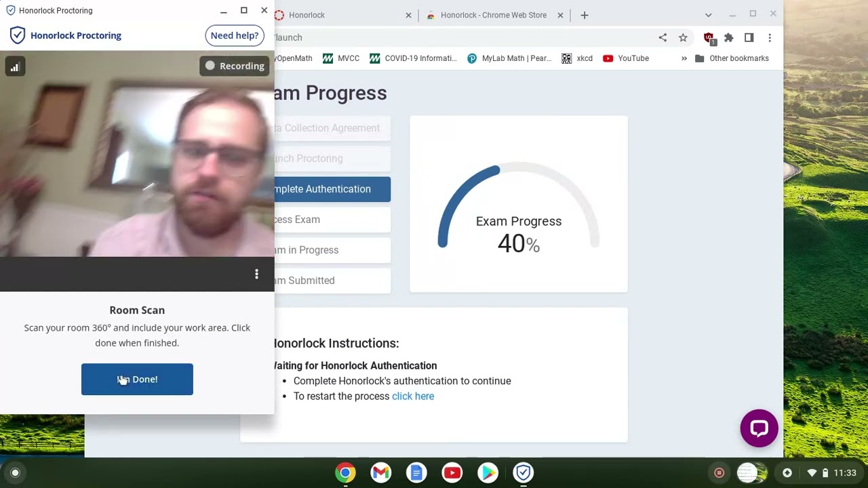The image size is (868, 488).
Task: Select the Data Collection Agreement step
Action: [x=332, y=128]
